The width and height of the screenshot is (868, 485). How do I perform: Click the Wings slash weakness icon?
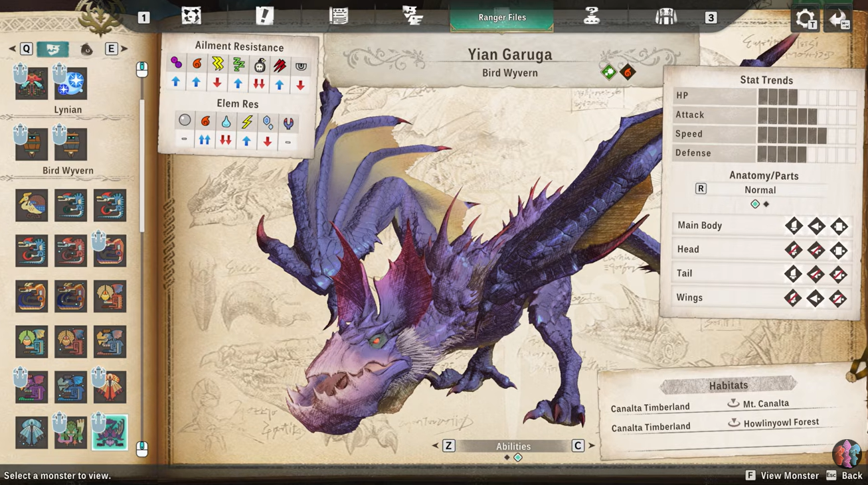tap(792, 299)
